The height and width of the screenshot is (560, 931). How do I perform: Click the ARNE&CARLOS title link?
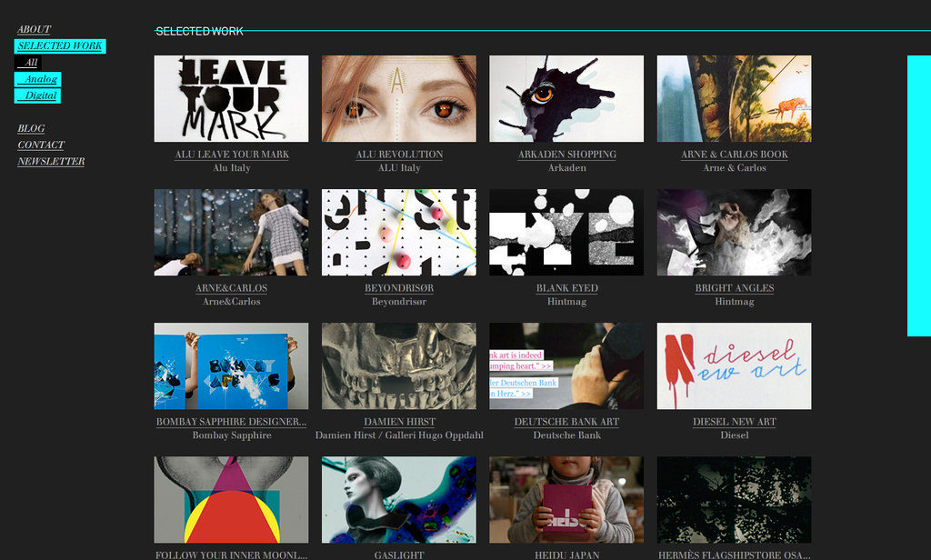232,288
